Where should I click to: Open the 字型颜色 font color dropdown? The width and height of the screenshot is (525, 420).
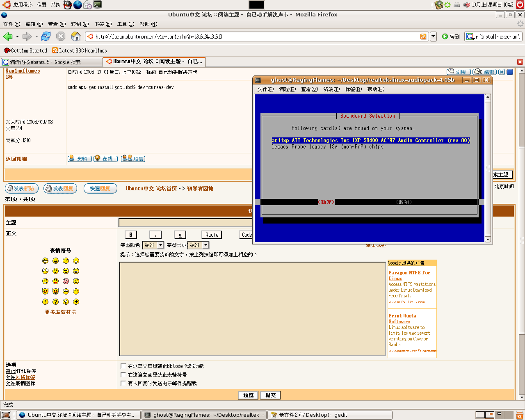[x=153, y=245]
